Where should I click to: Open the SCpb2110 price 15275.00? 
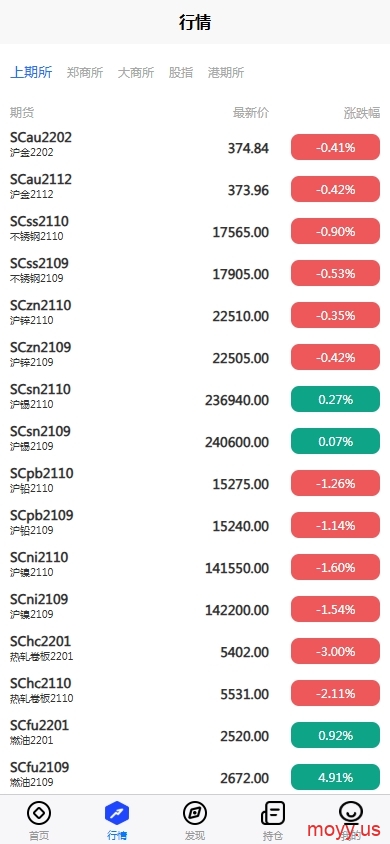click(x=240, y=484)
